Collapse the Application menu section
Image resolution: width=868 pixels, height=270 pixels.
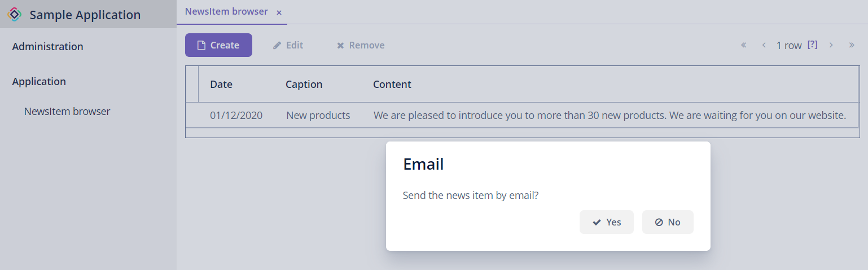[39, 82]
